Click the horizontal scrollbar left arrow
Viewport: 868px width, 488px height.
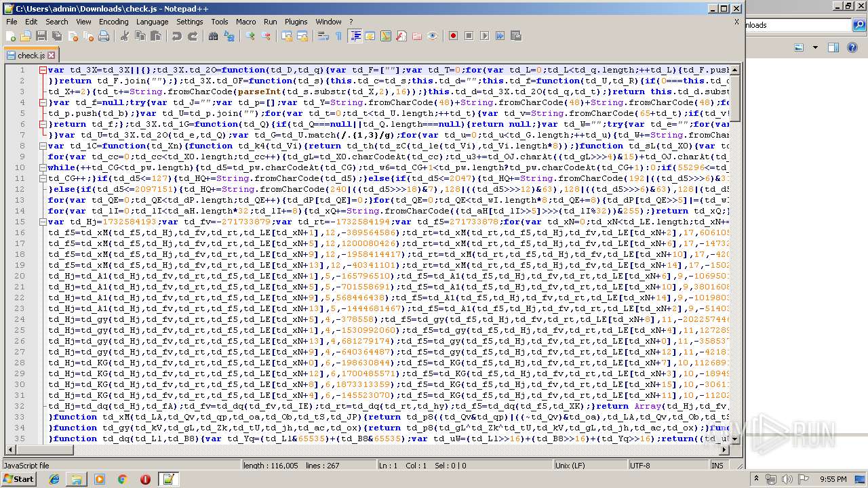coord(10,449)
